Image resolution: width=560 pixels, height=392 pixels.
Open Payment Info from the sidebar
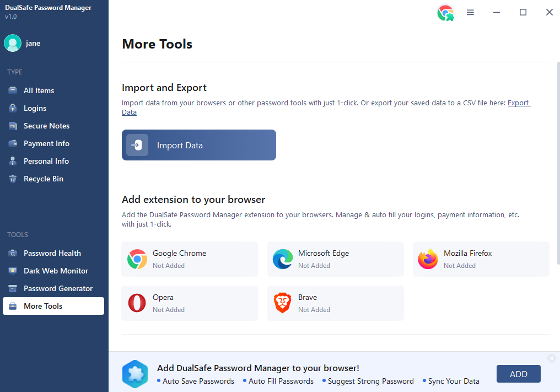point(12,143)
